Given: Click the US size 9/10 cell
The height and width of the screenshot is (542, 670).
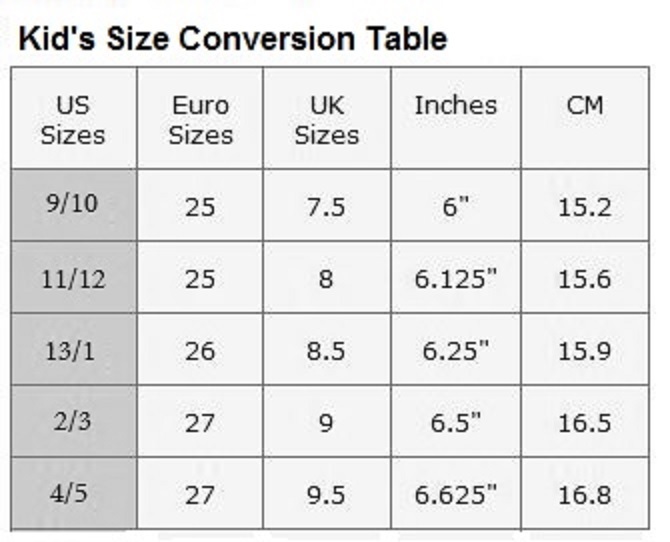Looking at the screenshot, I should pos(73,204).
